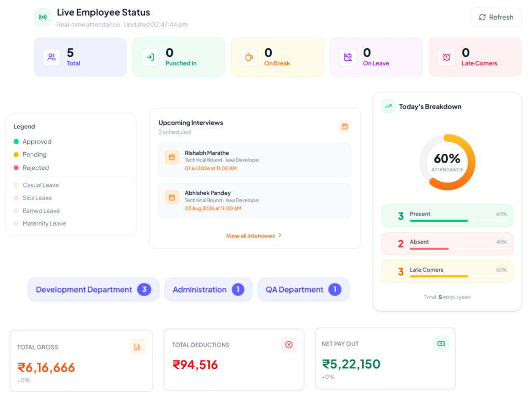532x400 pixels.
Task: Click the Present attendance progress bar
Action: (x=458, y=221)
